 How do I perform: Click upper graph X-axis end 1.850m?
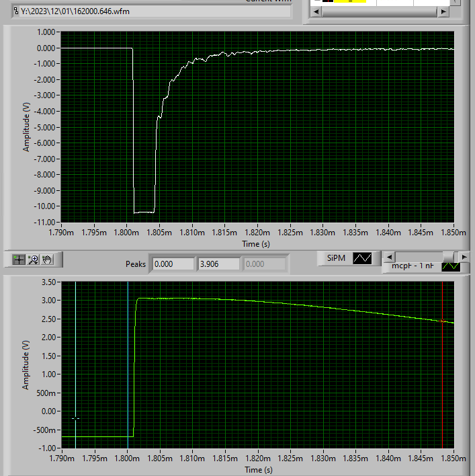coord(454,233)
